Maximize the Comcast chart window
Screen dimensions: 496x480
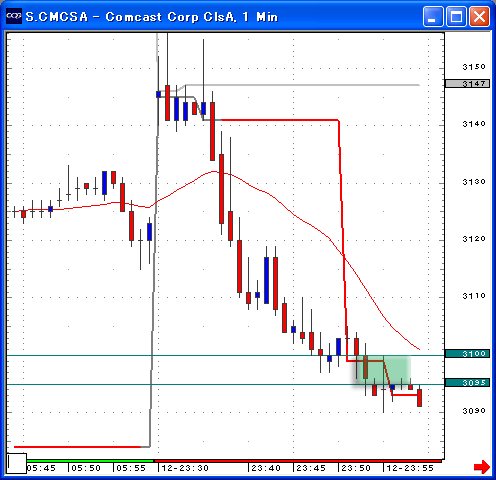tap(456, 16)
